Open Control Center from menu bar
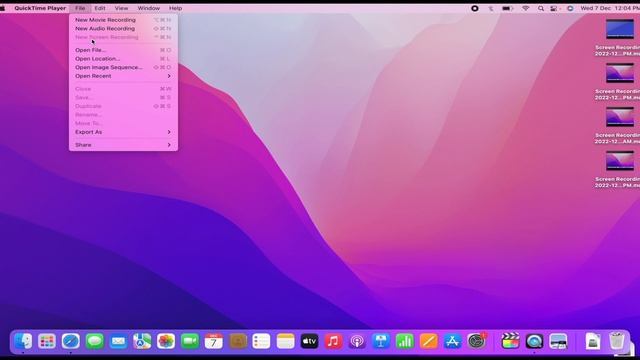Screen dimensions: 640x360 point(554,8)
